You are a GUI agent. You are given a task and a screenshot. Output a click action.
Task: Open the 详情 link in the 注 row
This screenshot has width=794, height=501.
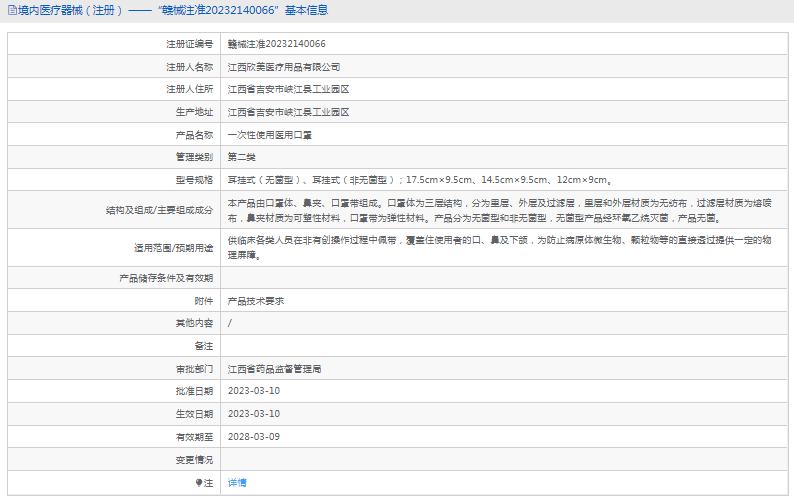236,483
